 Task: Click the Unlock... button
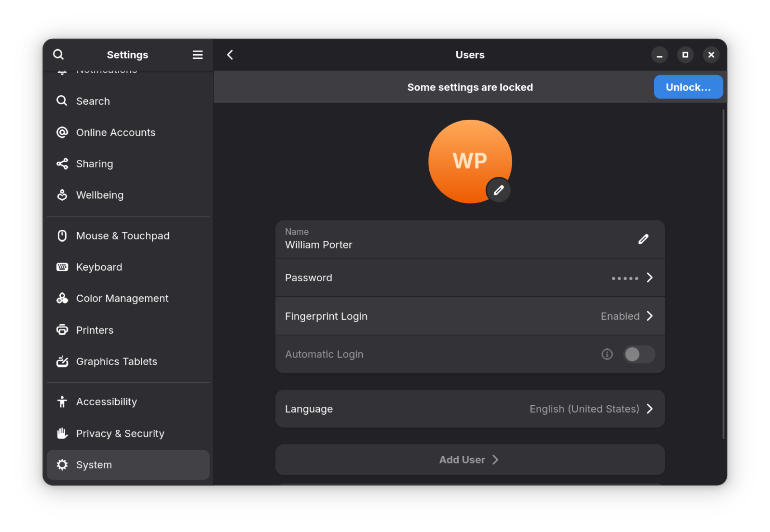pyautogui.click(x=688, y=87)
